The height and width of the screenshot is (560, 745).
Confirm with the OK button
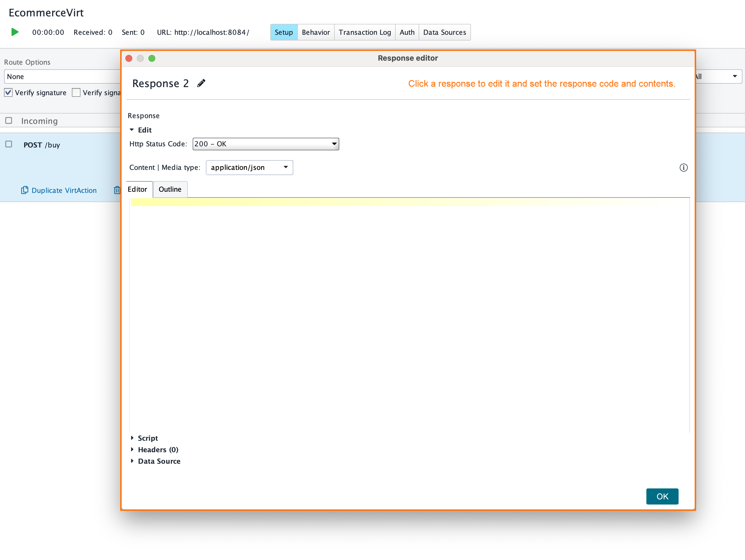click(662, 496)
